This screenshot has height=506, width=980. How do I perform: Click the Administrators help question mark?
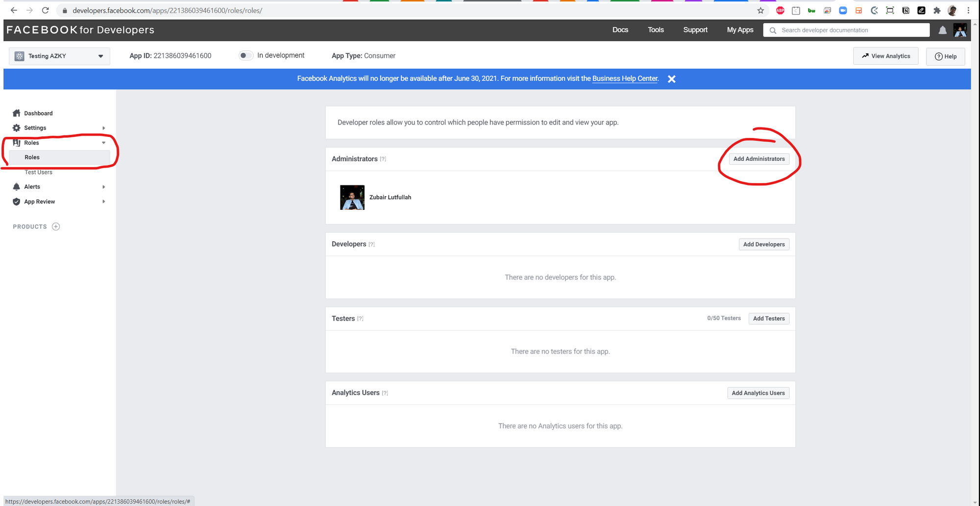tap(383, 159)
